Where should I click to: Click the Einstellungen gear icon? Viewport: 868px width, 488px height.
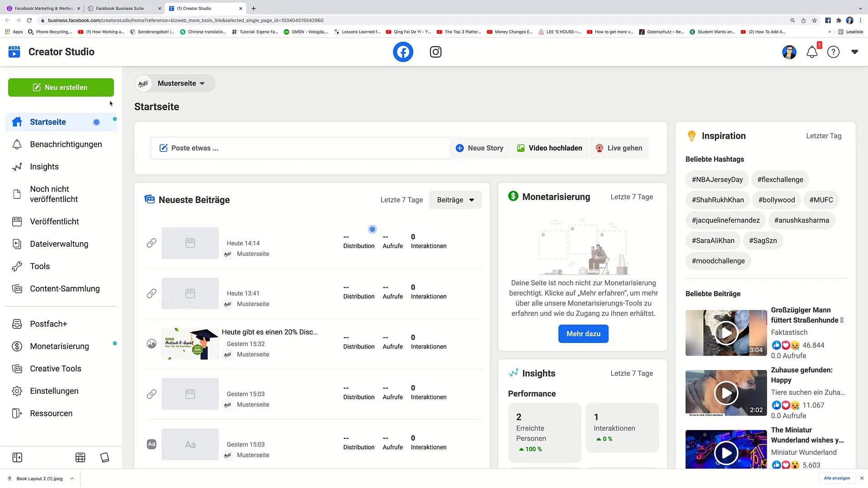click(17, 391)
